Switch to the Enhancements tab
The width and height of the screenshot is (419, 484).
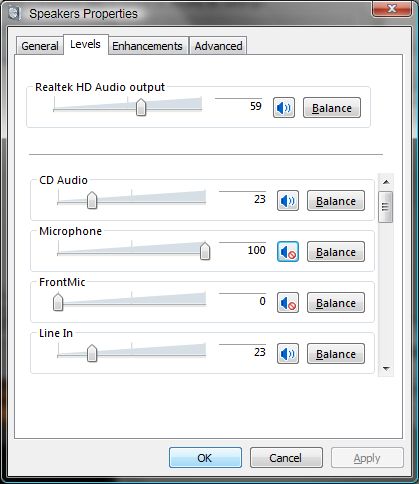(147, 46)
